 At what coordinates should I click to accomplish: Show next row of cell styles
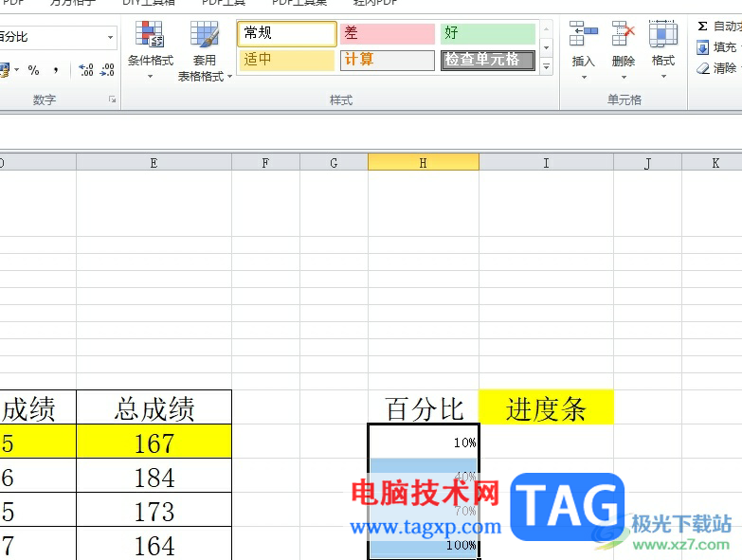click(546, 47)
